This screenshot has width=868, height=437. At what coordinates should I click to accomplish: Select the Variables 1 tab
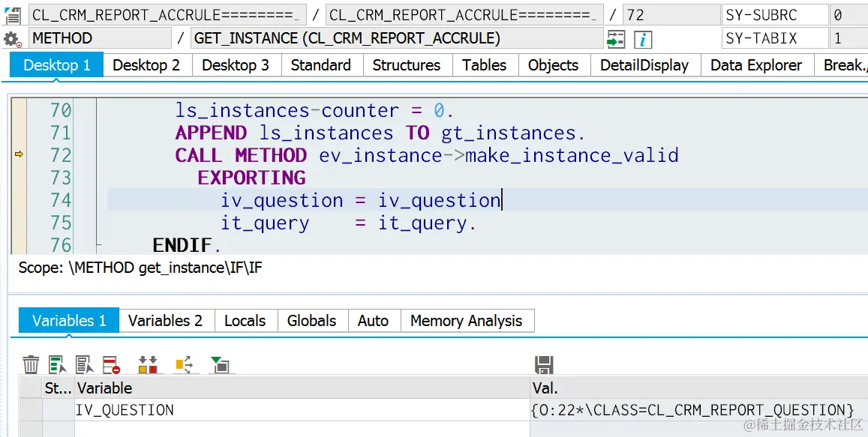click(69, 321)
